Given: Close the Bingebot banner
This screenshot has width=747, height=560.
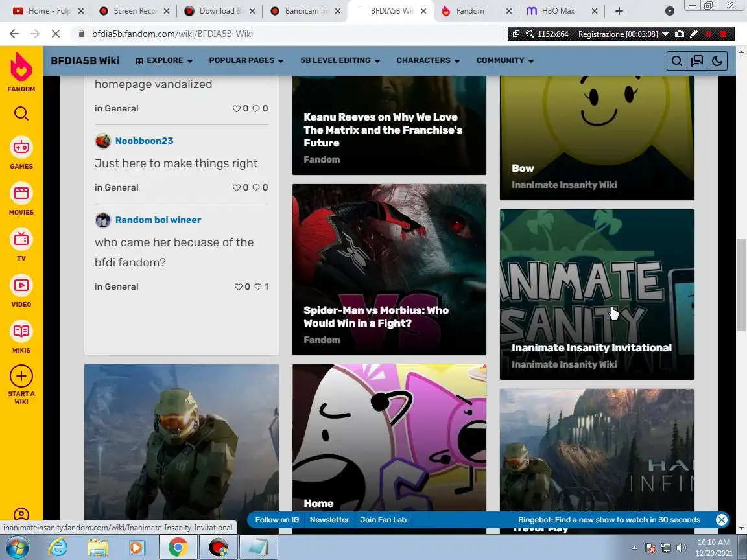Looking at the screenshot, I should [x=722, y=520].
